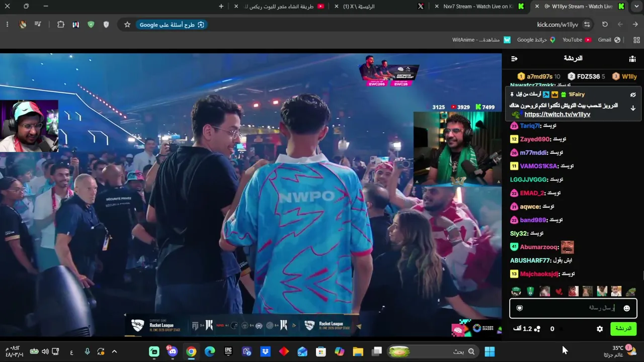The width and height of the screenshot is (644, 362).
Task: Collapse the chat panel with the arrow icon
Action: pyautogui.click(x=514, y=59)
